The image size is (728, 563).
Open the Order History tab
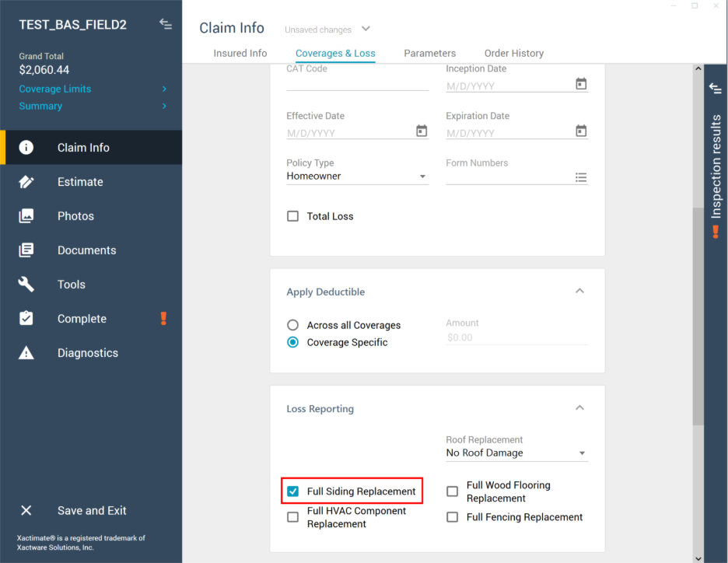pyautogui.click(x=514, y=54)
